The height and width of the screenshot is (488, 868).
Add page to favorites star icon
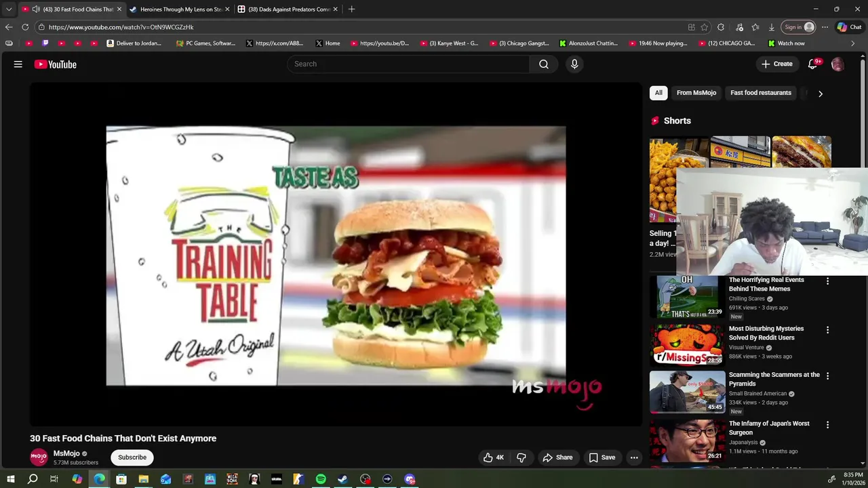pos(705,27)
